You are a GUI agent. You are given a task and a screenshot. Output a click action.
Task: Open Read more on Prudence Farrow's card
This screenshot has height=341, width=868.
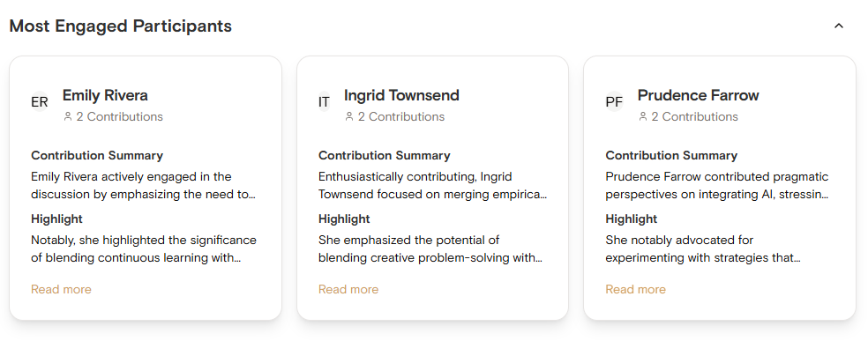635,289
